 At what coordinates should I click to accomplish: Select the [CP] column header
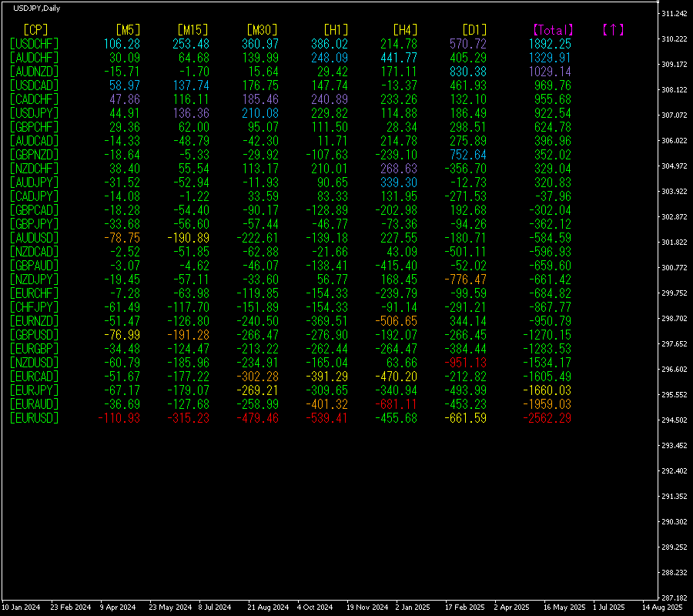point(35,30)
